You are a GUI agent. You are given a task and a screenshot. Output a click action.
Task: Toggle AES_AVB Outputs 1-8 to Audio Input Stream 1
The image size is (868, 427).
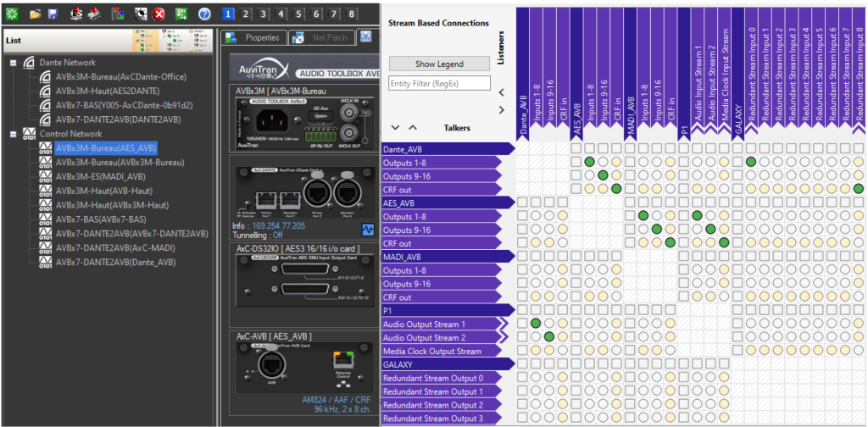697,216
